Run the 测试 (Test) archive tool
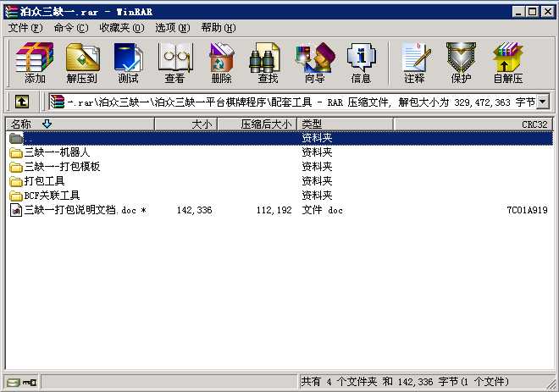Image resolution: width=559 pixels, height=392 pixels. 129,63
